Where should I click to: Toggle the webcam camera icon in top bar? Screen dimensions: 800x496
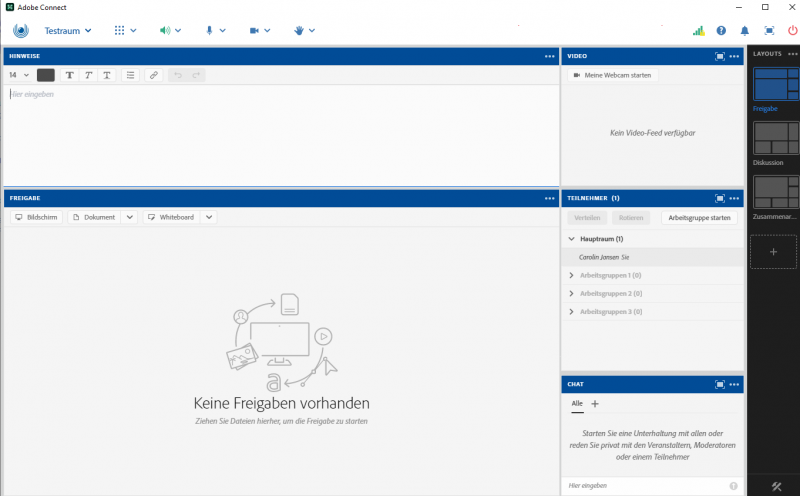click(x=254, y=31)
